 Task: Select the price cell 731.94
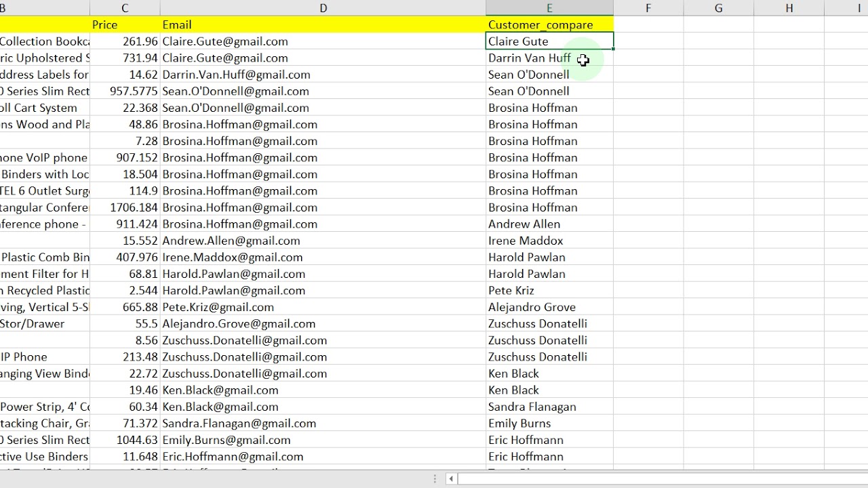pyautogui.click(x=125, y=58)
